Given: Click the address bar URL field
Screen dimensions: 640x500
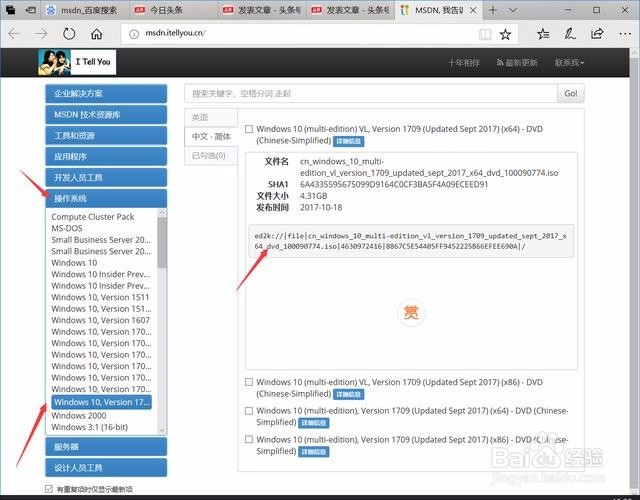Looking at the screenshot, I should 302,33.
